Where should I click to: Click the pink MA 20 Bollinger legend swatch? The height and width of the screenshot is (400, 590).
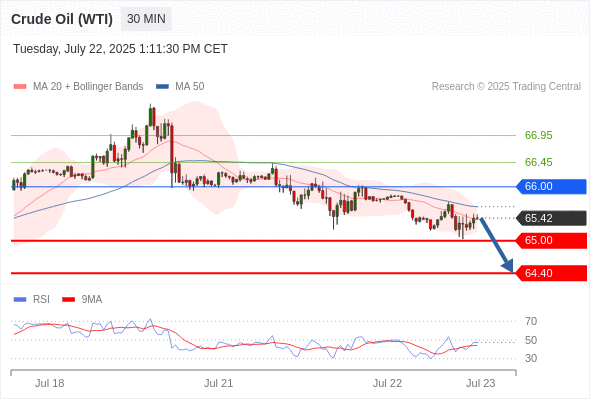point(20,87)
